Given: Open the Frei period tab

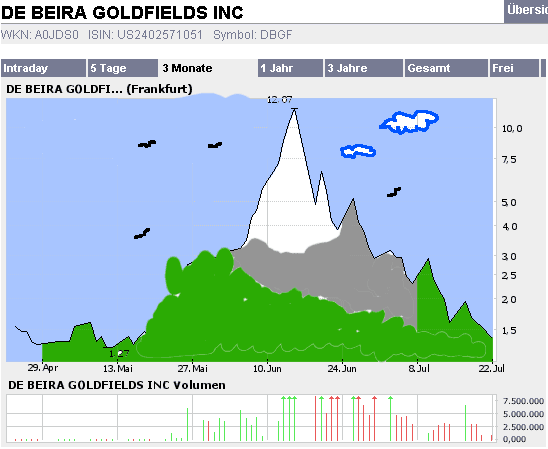Looking at the screenshot, I should coord(514,68).
